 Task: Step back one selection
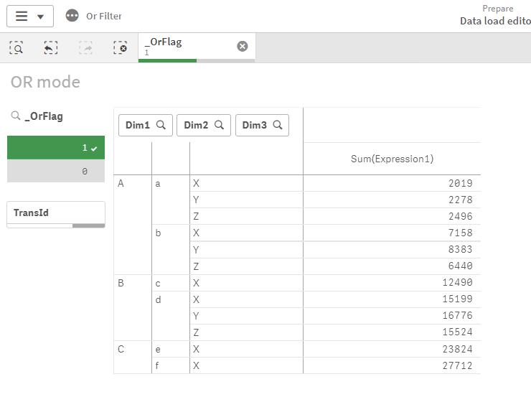[51, 47]
